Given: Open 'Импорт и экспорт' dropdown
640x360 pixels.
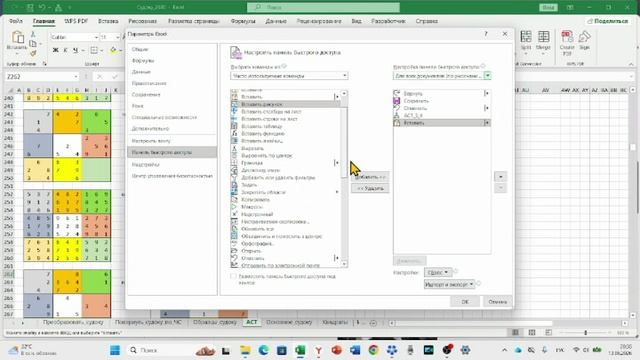Looking at the screenshot, I should pos(449,284).
